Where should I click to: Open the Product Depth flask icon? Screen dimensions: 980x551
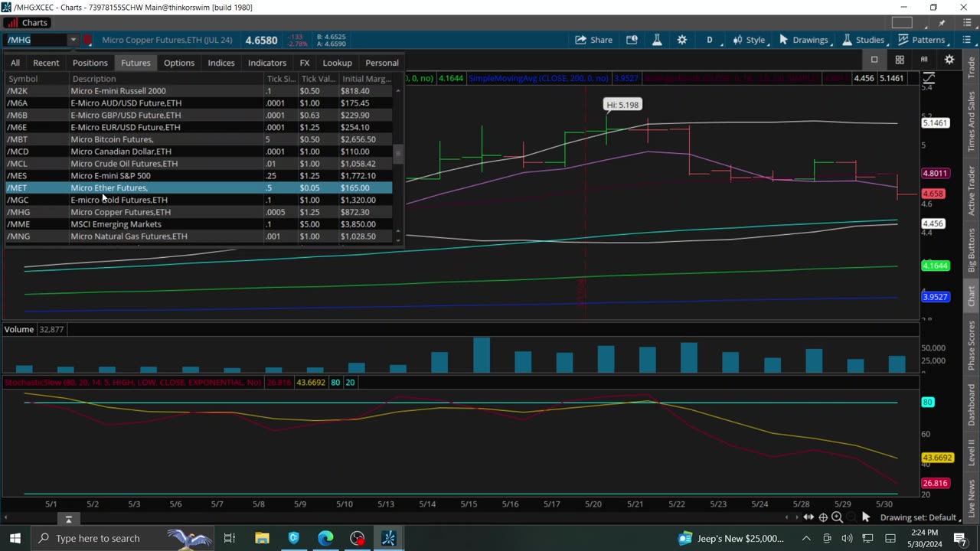[x=657, y=40]
